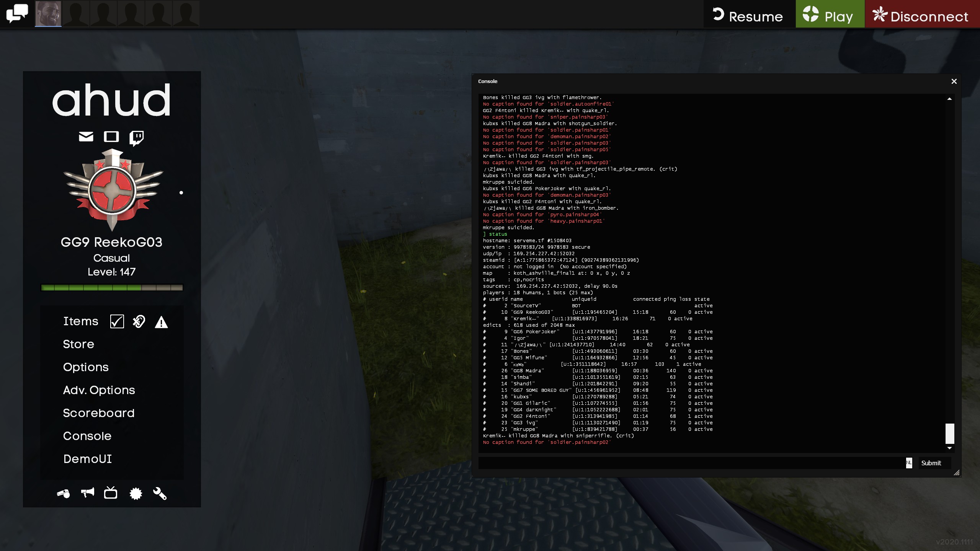
Task: Open the Scoreboard menu entry
Action: [x=98, y=413]
